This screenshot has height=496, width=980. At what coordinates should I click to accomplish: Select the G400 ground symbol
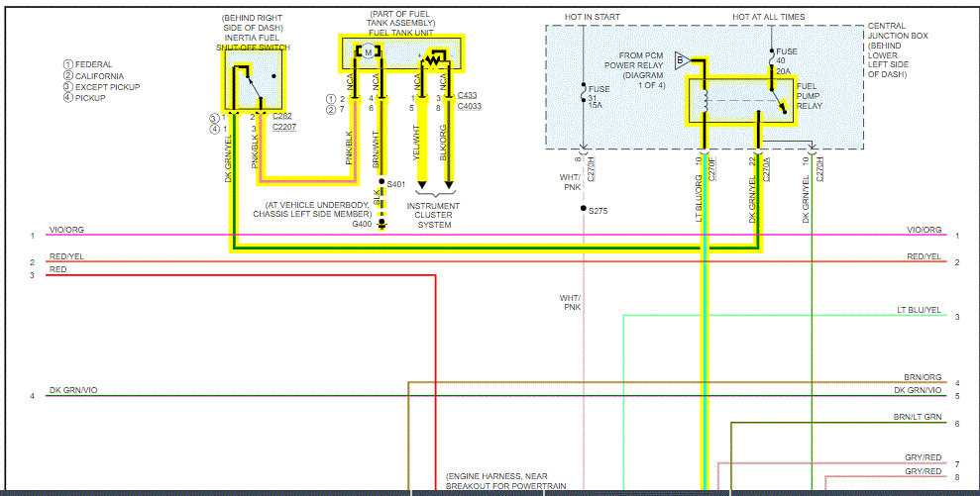[x=381, y=224]
